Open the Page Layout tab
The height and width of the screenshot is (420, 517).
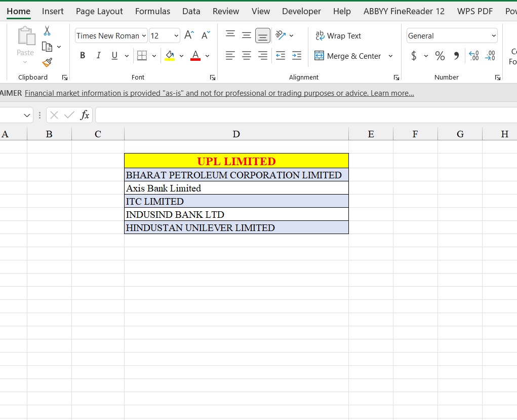point(99,11)
